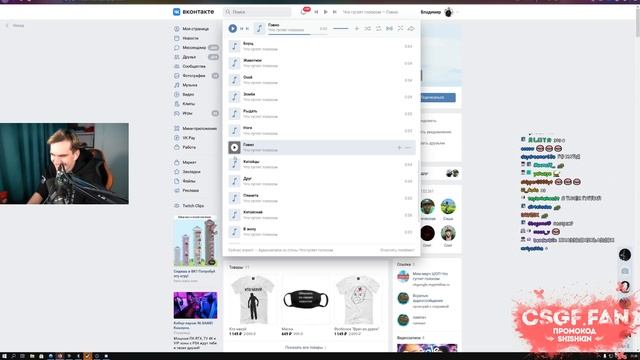Image resolution: width=640 pixels, height=360 pixels.
Task: Click play button in top bar mini player
Action: point(325,12)
